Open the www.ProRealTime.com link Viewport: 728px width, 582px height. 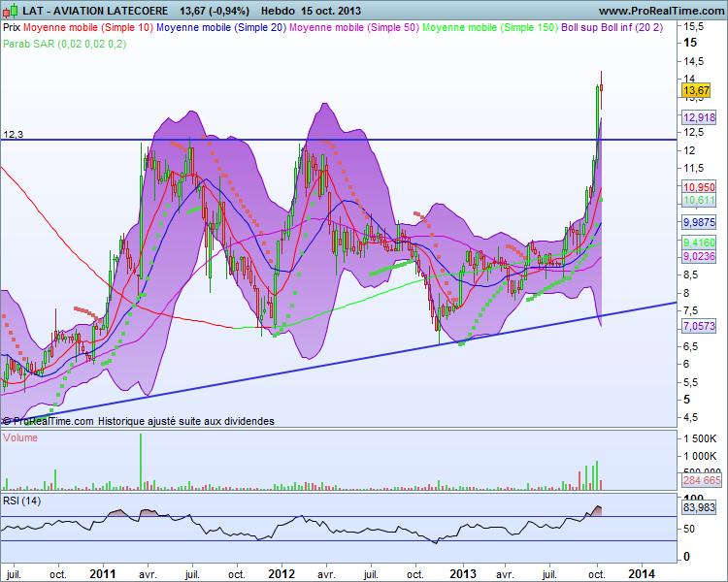click(661, 11)
